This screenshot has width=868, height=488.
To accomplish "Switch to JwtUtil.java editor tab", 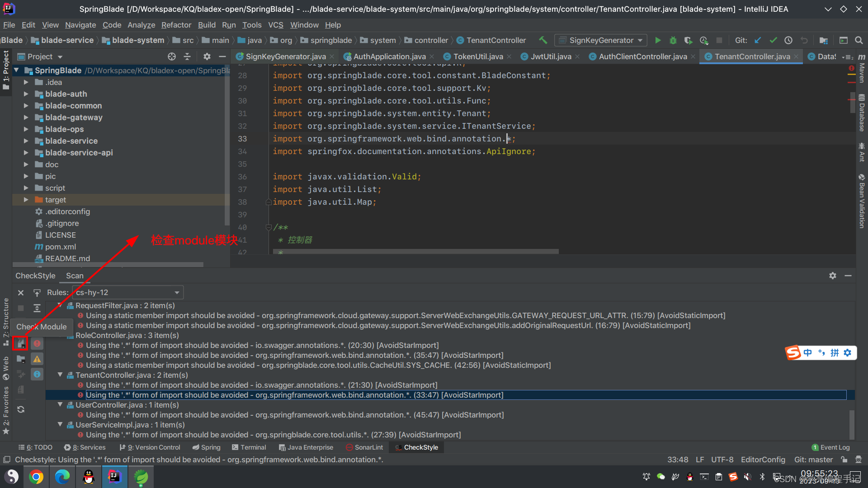I will click(x=551, y=56).
